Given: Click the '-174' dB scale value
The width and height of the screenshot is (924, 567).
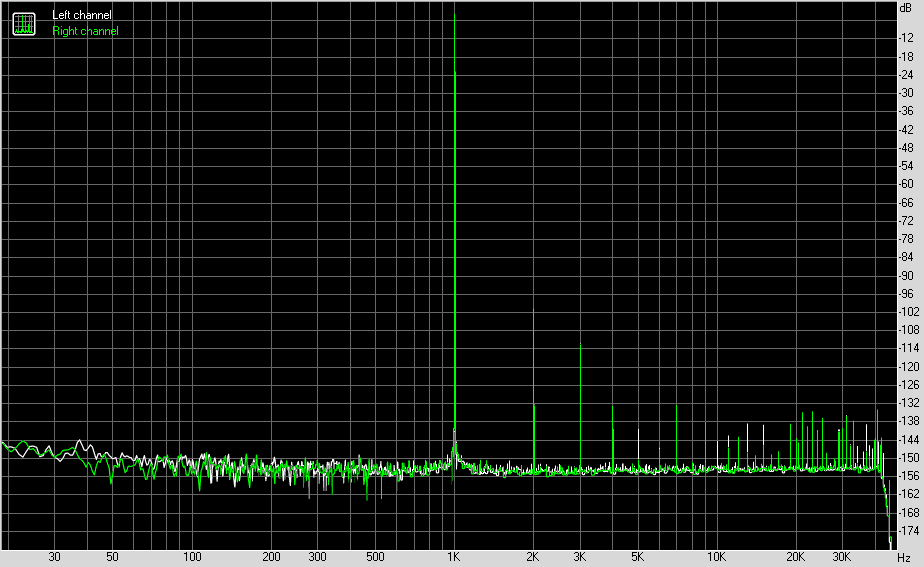Looking at the screenshot, I should (909, 531).
